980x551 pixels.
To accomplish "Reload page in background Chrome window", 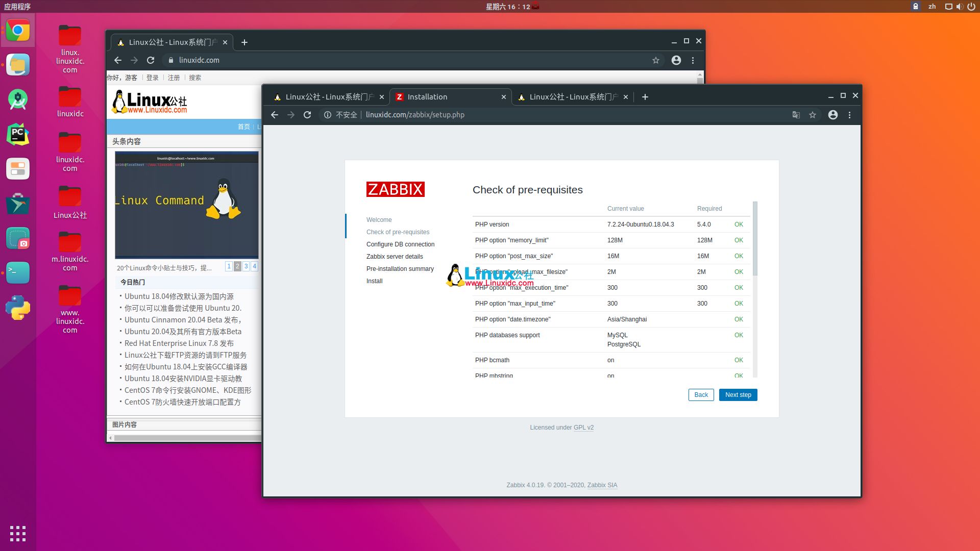I will tap(151, 60).
